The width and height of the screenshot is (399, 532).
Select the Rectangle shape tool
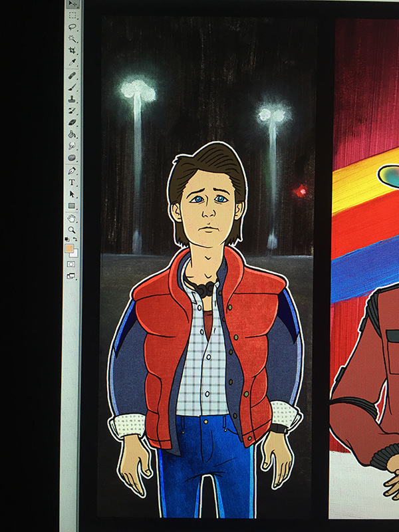(x=72, y=206)
